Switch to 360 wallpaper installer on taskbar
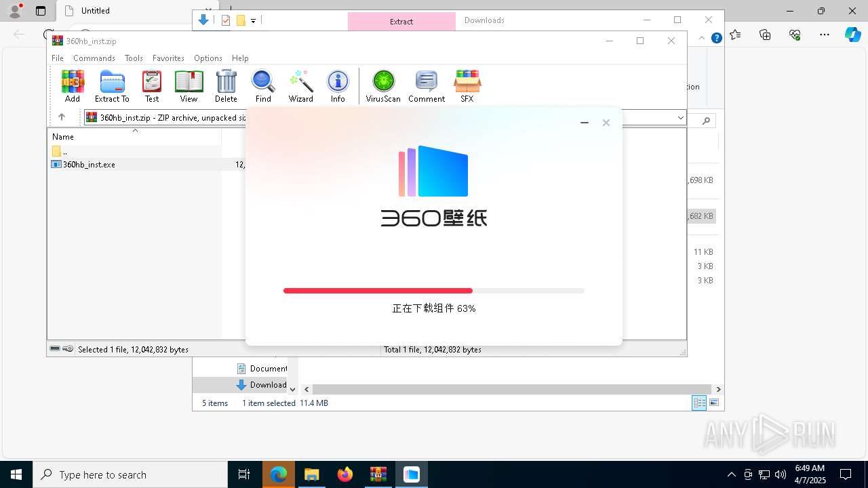The image size is (868, 488). [412, 474]
